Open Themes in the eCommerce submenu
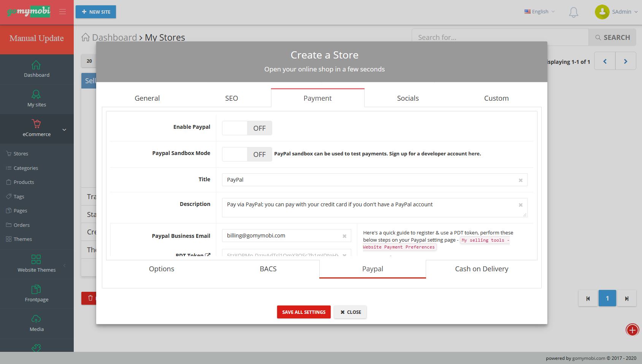This screenshot has width=642, height=364. click(x=23, y=239)
